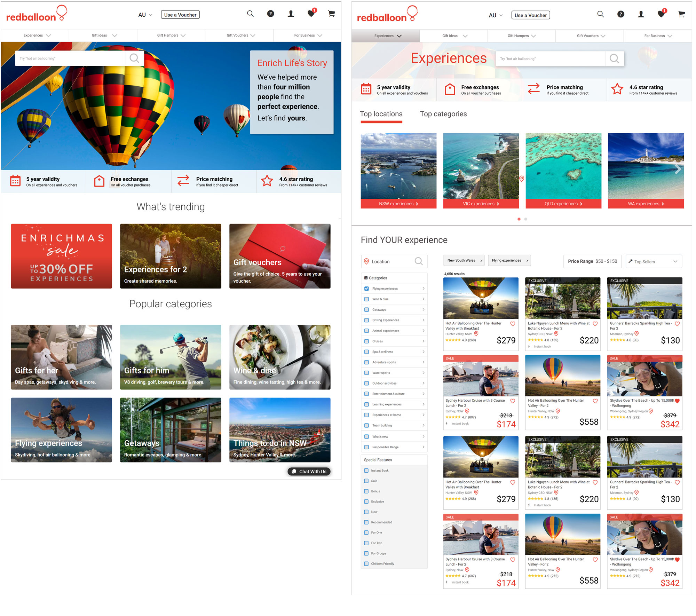
Task: Favorite first Gunners' Barracks High Tea card
Action: point(677,324)
